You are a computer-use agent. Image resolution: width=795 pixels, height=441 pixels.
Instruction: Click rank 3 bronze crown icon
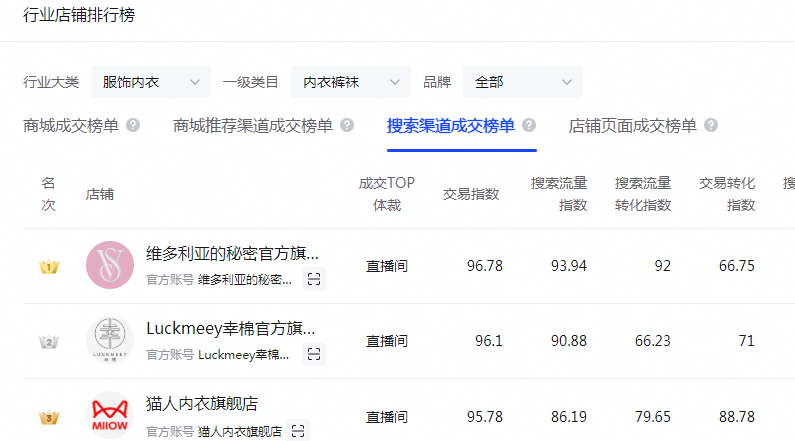[49, 418]
